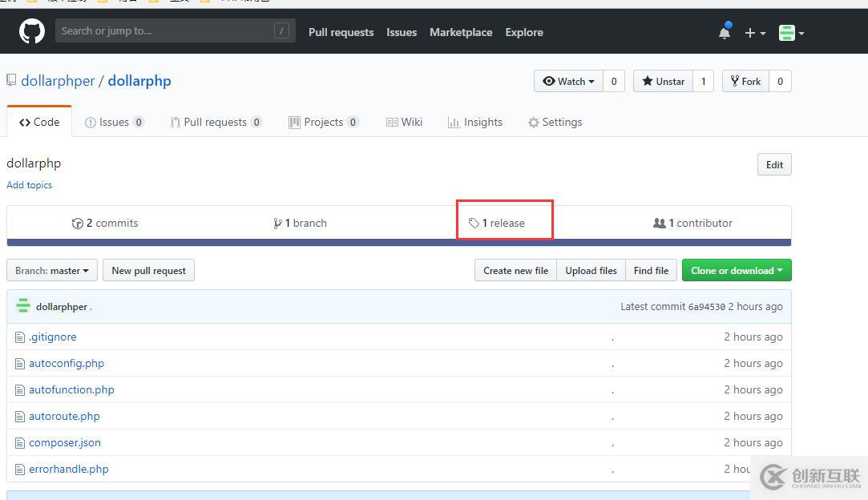Click file icon beside autoroute.php
This screenshot has width=868, height=500.
pyautogui.click(x=20, y=417)
